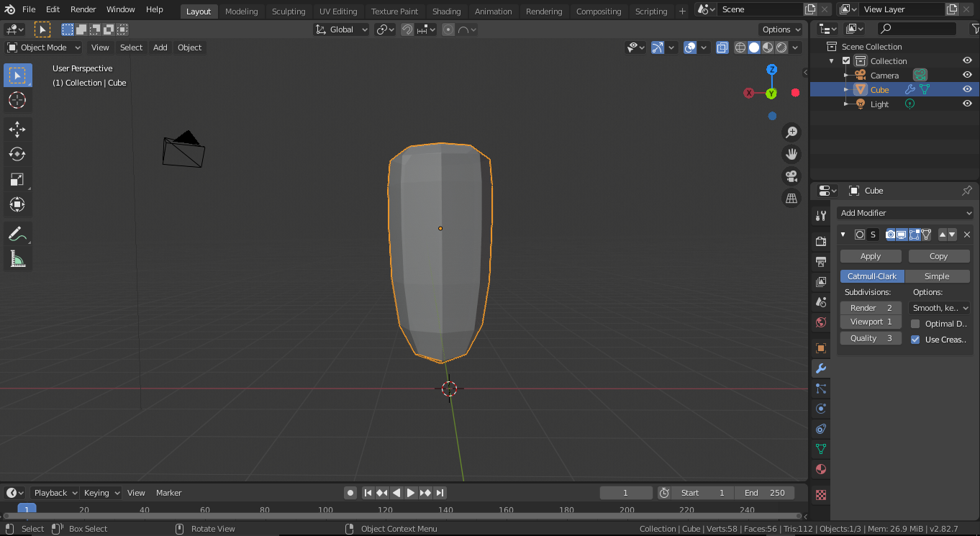This screenshot has height=536, width=980.
Task: Select the Simple subdivision type
Action: [937, 276]
